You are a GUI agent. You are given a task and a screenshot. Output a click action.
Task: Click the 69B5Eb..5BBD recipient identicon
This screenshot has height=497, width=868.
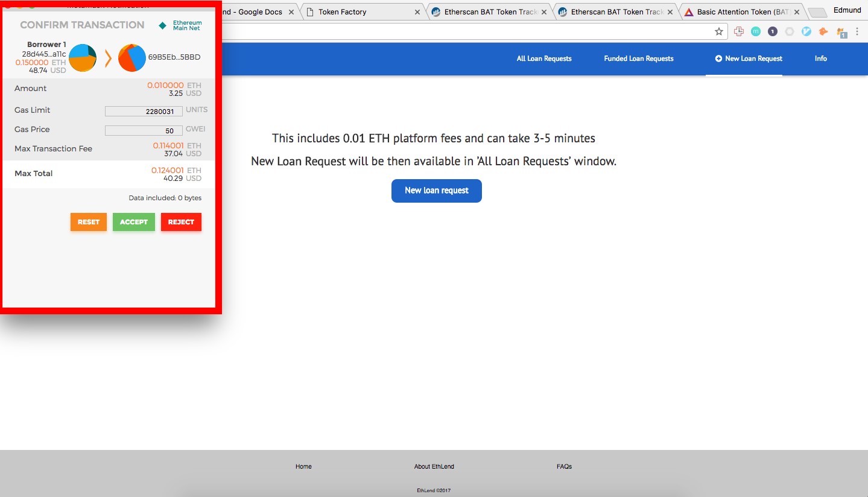132,58
